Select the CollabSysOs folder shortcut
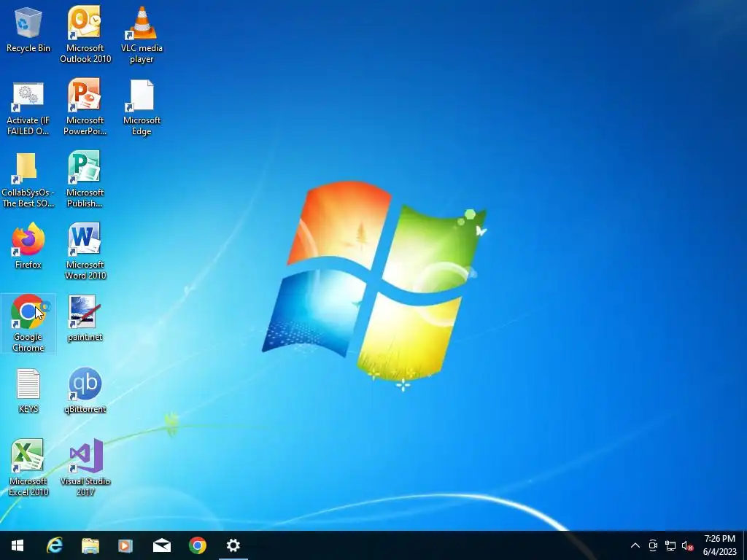This screenshot has width=747, height=560. tap(28, 180)
